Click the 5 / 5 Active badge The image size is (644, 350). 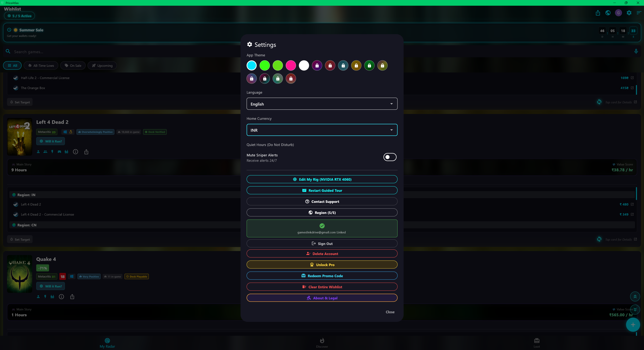[x=19, y=16]
